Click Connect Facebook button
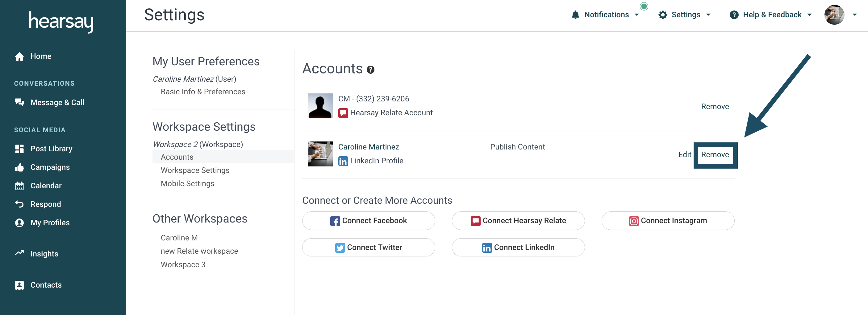The image size is (868, 315). [x=368, y=221]
